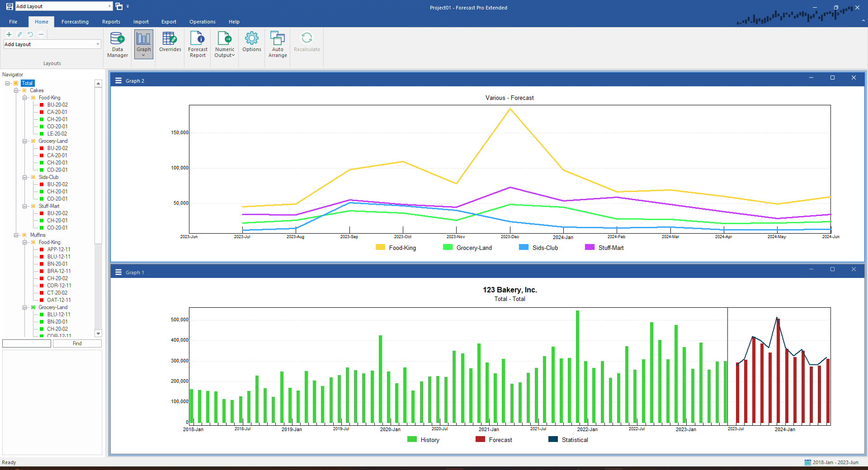Image resolution: width=868 pixels, height=470 pixels.
Task: Collapse the Total tree node
Action: point(8,83)
